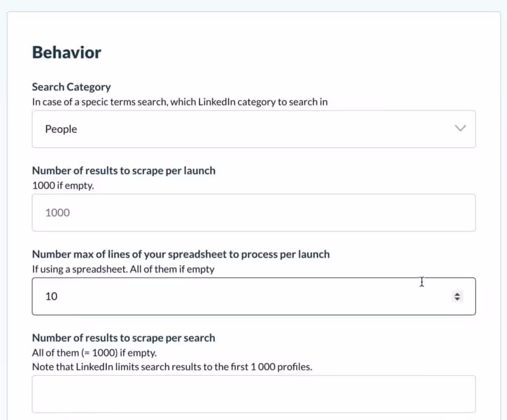
Task: Click the "Number max of lines" label
Action: 181,254
